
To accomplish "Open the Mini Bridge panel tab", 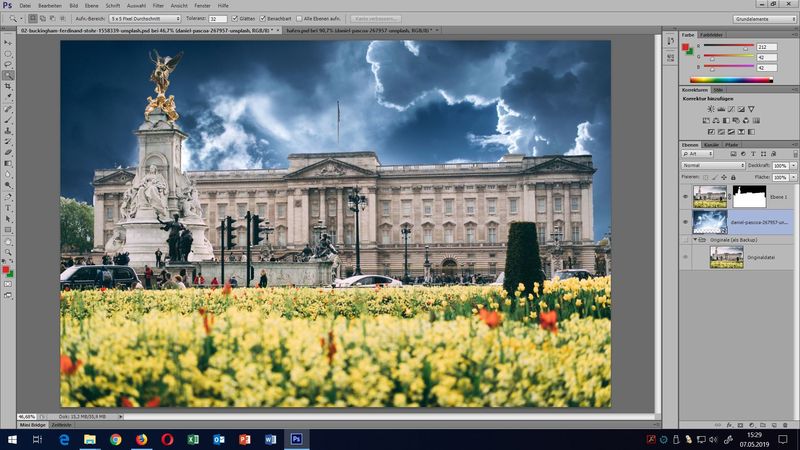I will (x=32, y=424).
